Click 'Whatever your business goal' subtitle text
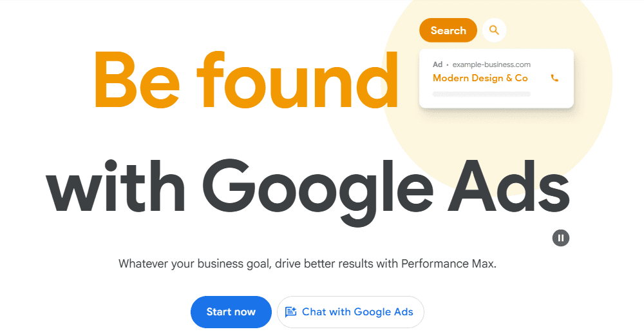 point(194,264)
